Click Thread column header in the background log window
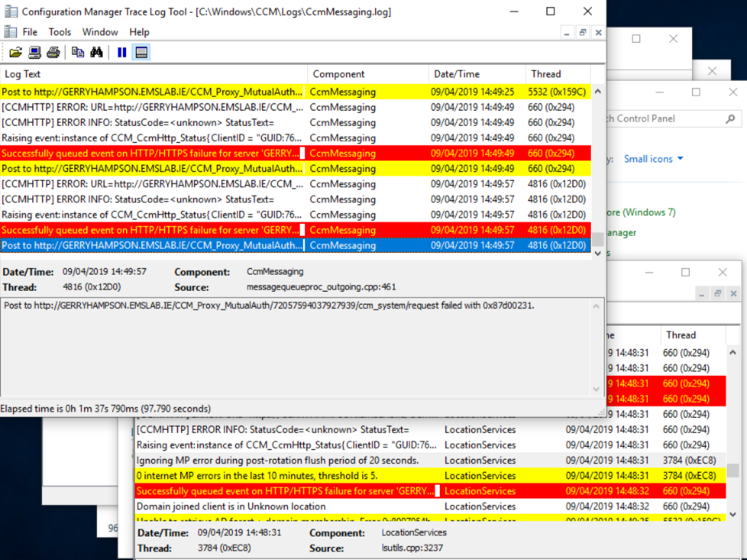 [x=693, y=335]
